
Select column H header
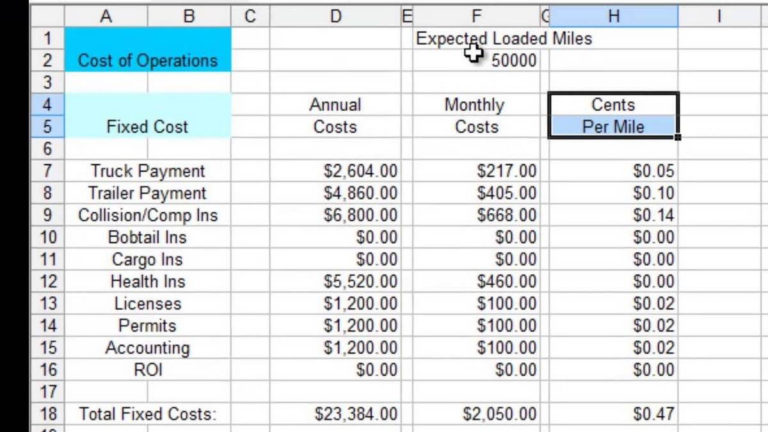tap(613, 16)
